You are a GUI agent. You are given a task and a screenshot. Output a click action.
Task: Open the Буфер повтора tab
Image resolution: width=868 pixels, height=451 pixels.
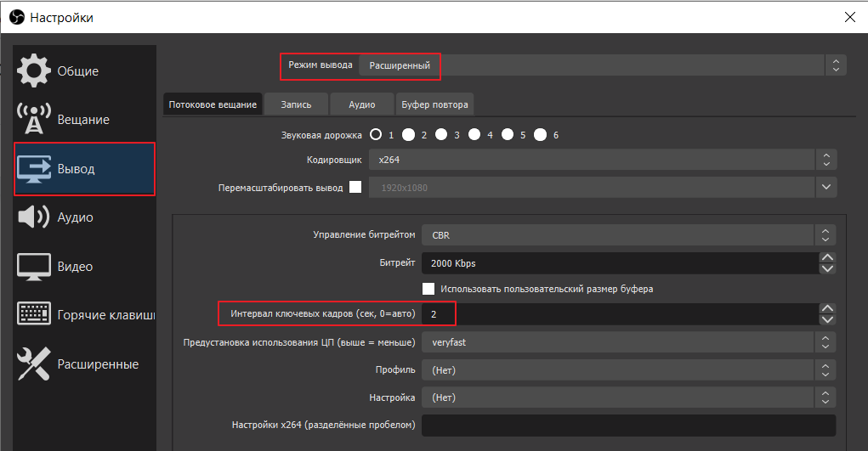[x=434, y=104]
